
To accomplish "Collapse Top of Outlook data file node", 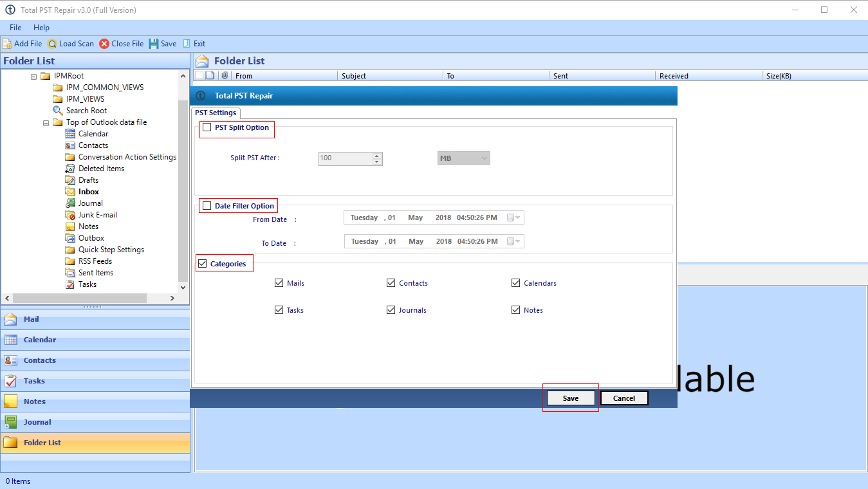I will [46, 122].
